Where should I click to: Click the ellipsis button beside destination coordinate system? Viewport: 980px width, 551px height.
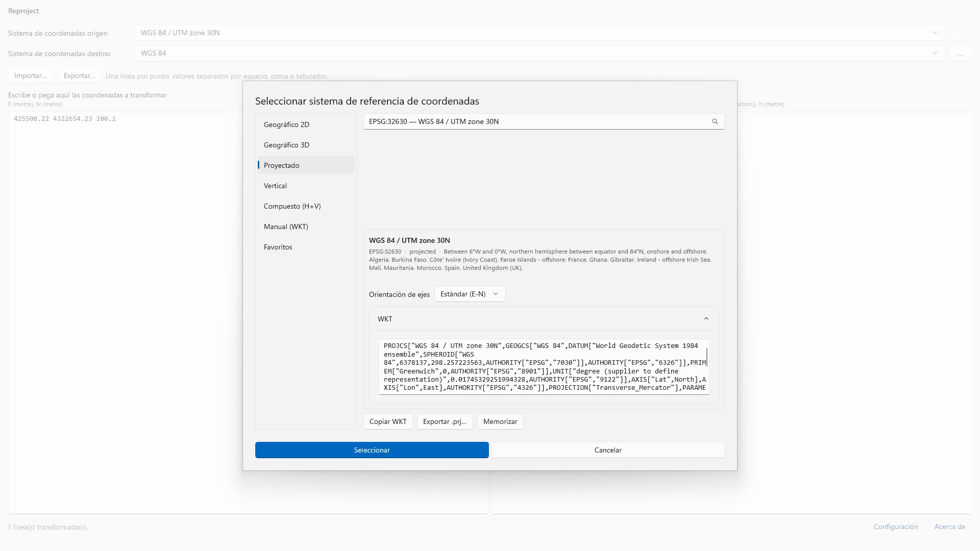point(960,53)
